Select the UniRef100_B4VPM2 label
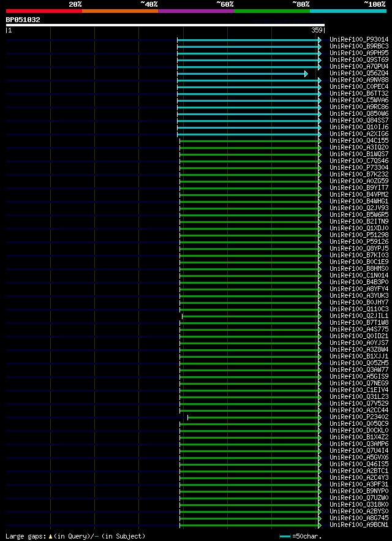The height and width of the screenshot is (541, 392). 359,195
